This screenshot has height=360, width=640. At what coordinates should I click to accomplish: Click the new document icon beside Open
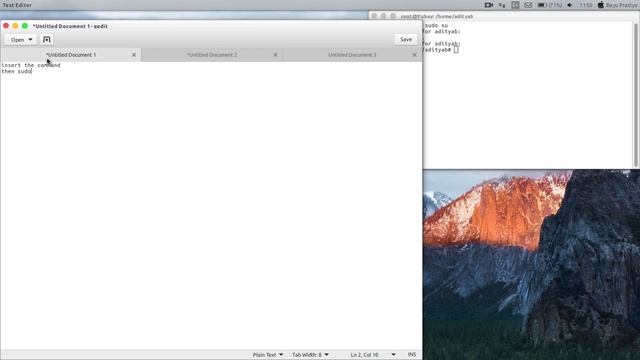tap(47, 40)
